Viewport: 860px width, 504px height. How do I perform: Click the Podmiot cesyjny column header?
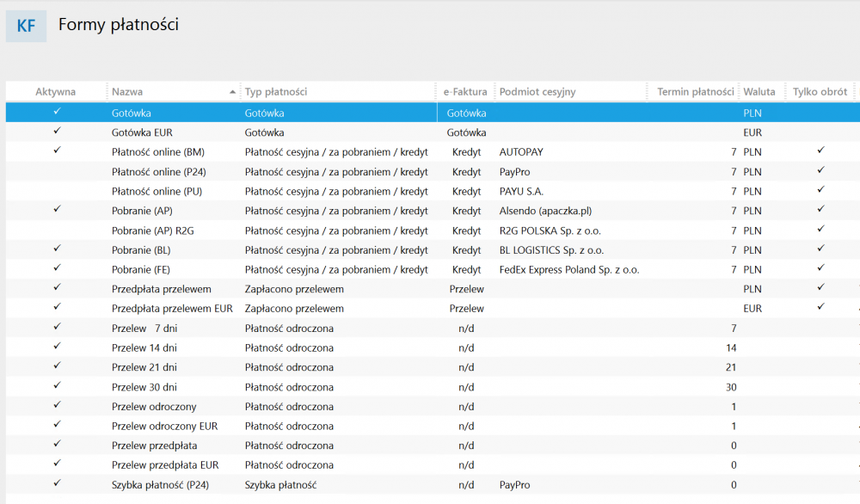[570, 91]
